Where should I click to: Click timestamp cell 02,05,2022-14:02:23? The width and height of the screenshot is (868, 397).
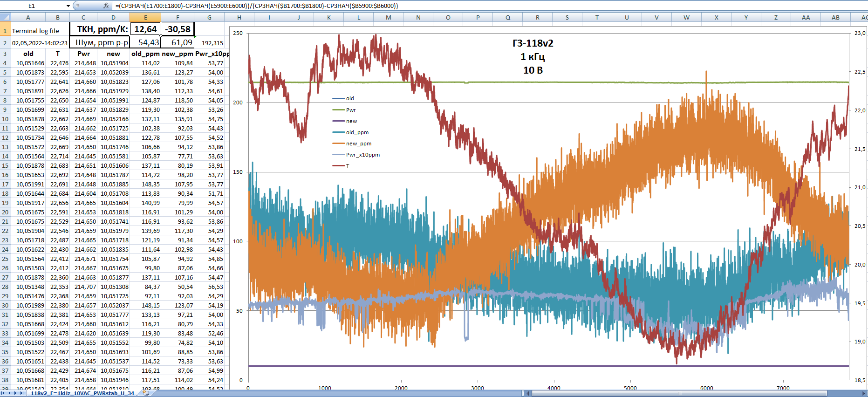[40, 43]
